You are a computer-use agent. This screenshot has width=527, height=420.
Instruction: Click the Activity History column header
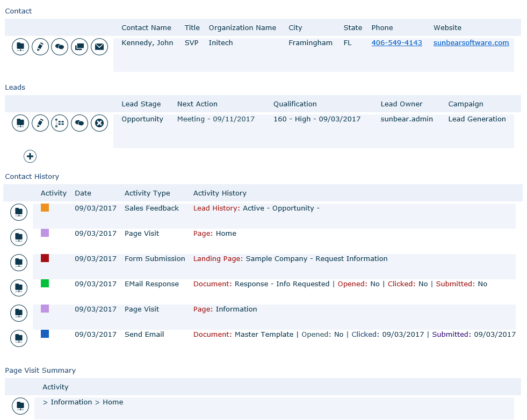click(x=220, y=193)
